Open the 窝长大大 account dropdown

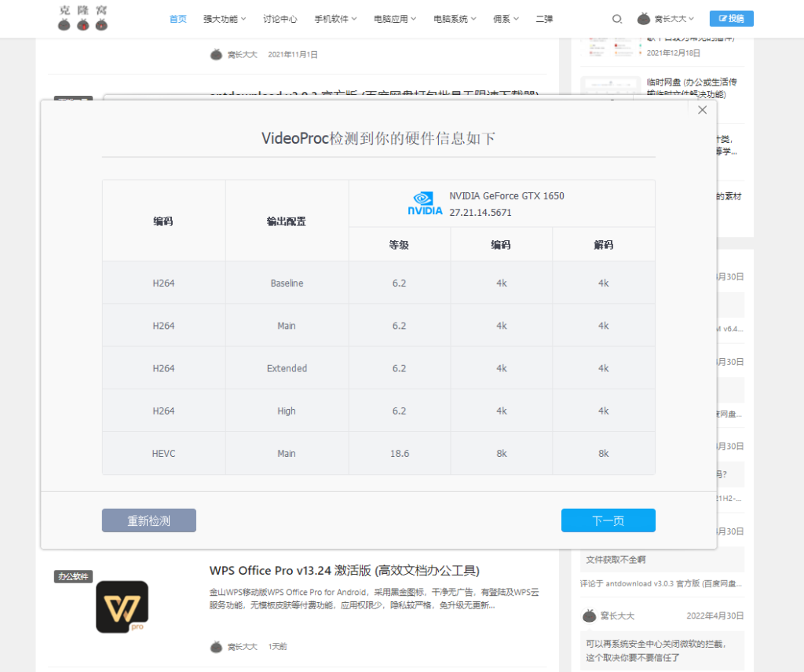(674, 19)
